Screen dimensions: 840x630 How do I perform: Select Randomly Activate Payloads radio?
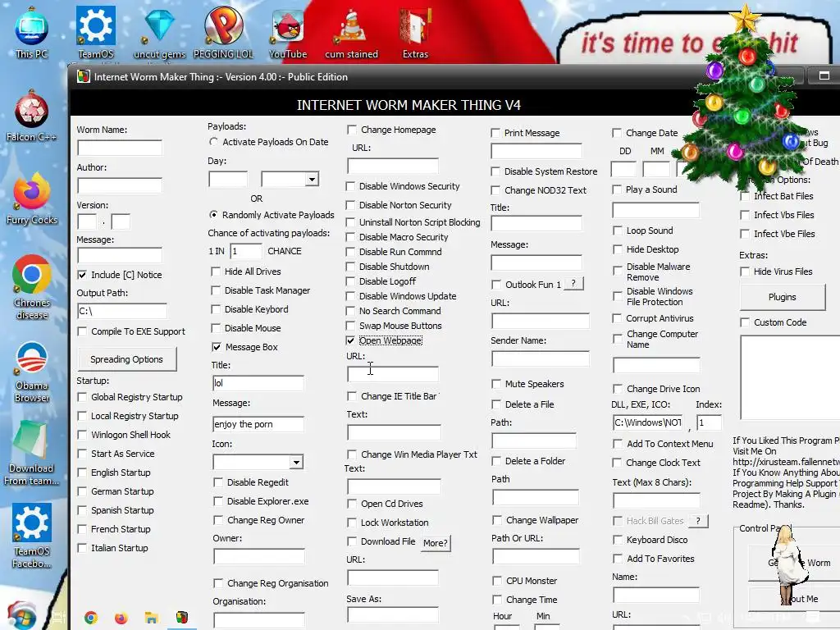214,215
